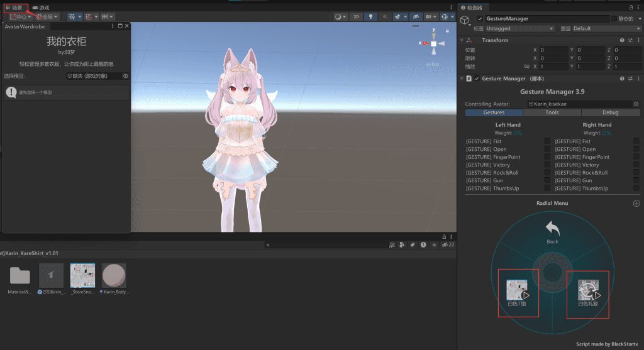
Task: Toggle GestureManager object active checkbox
Action: [480, 19]
